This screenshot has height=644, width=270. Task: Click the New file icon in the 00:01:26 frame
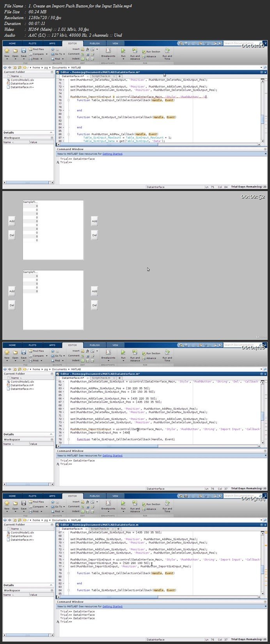pos(7,51)
